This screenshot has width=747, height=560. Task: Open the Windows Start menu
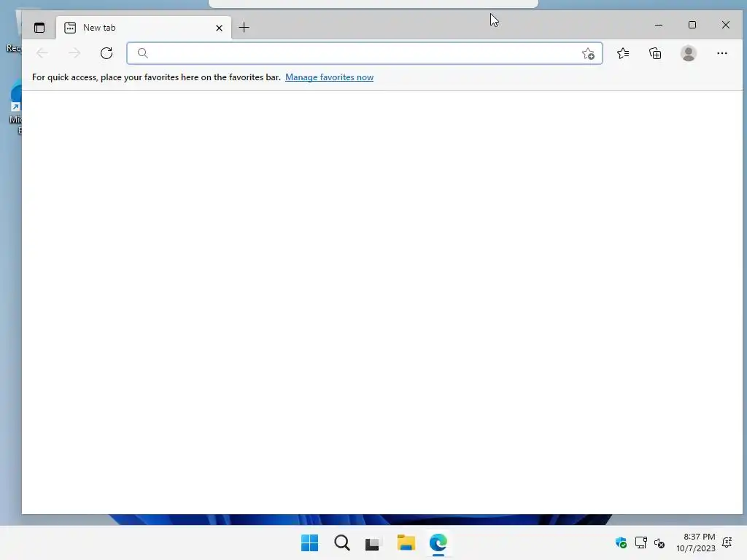(x=309, y=542)
